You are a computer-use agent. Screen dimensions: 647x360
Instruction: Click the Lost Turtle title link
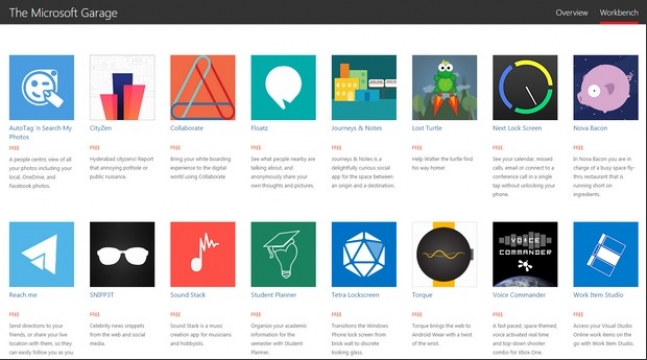pyautogui.click(x=427, y=128)
